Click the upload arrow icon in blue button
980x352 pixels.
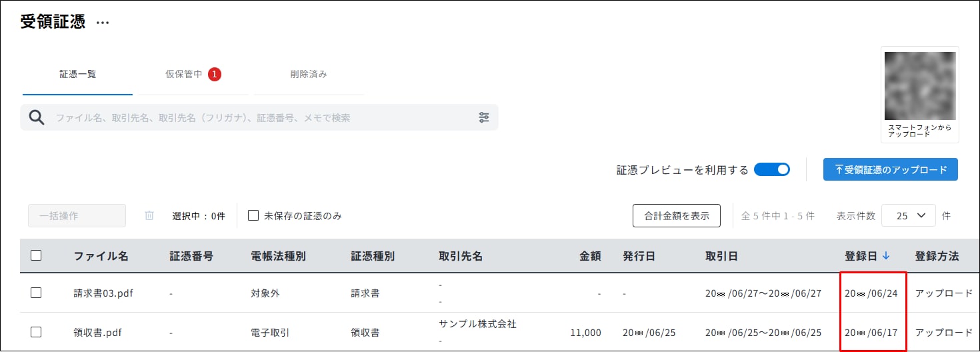[x=839, y=169]
